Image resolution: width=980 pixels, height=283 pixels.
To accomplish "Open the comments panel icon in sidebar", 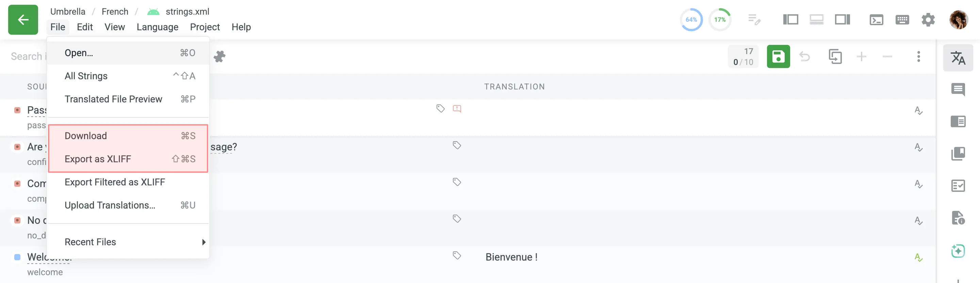I will coord(958,90).
